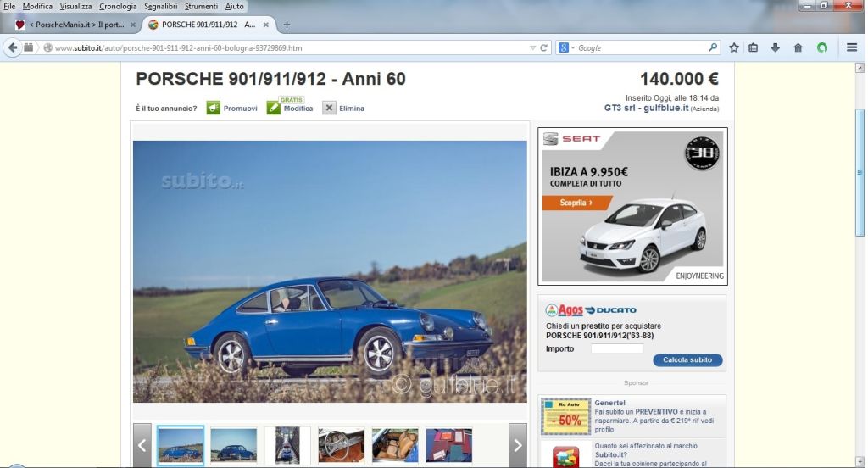
Task: Click the Calcola subito button
Action: (x=687, y=360)
